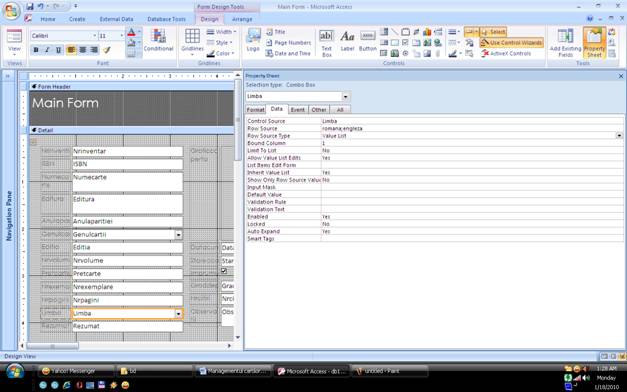Click the Select button in Controls

click(493, 32)
